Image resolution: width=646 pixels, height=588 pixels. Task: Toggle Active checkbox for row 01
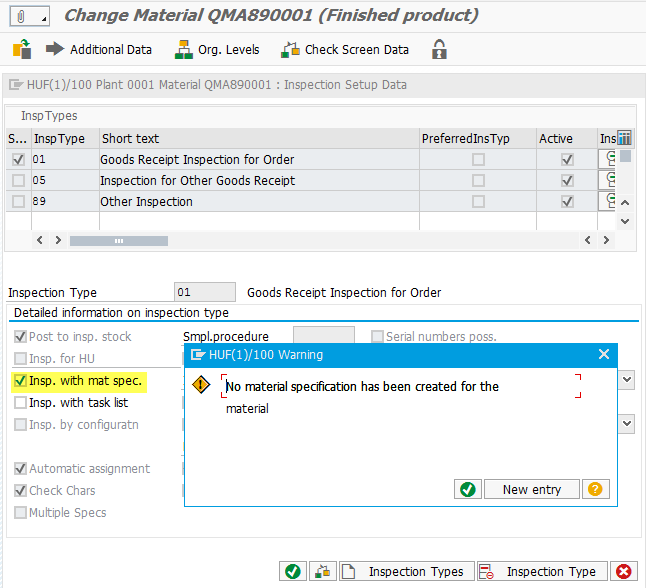tap(567, 159)
